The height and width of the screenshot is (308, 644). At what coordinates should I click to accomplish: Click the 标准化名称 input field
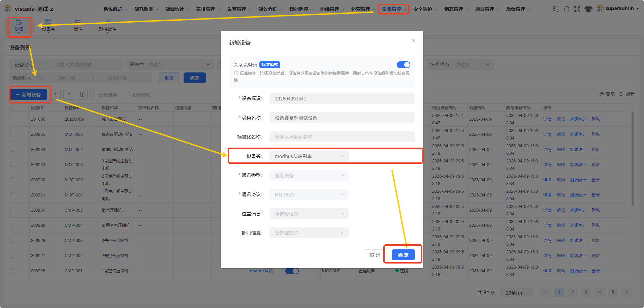(342, 137)
